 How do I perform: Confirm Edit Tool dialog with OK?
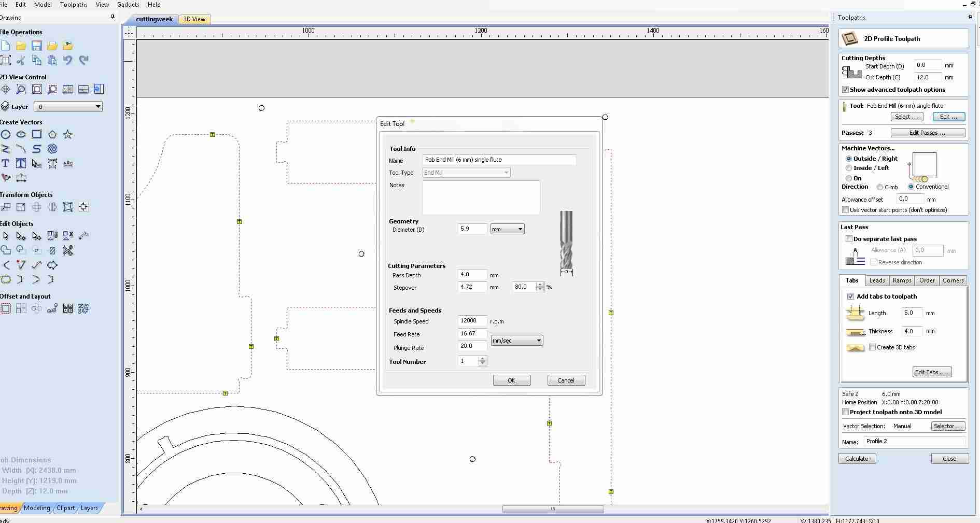pyautogui.click(x=512, y=380)
